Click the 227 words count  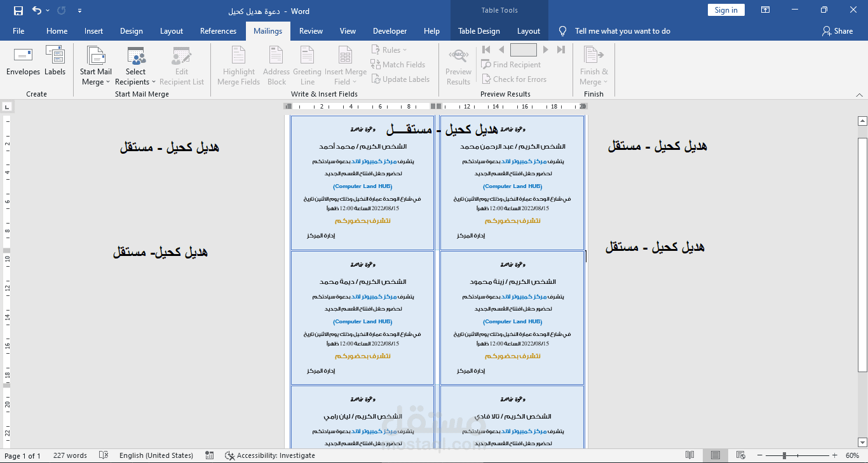point(70,455)
